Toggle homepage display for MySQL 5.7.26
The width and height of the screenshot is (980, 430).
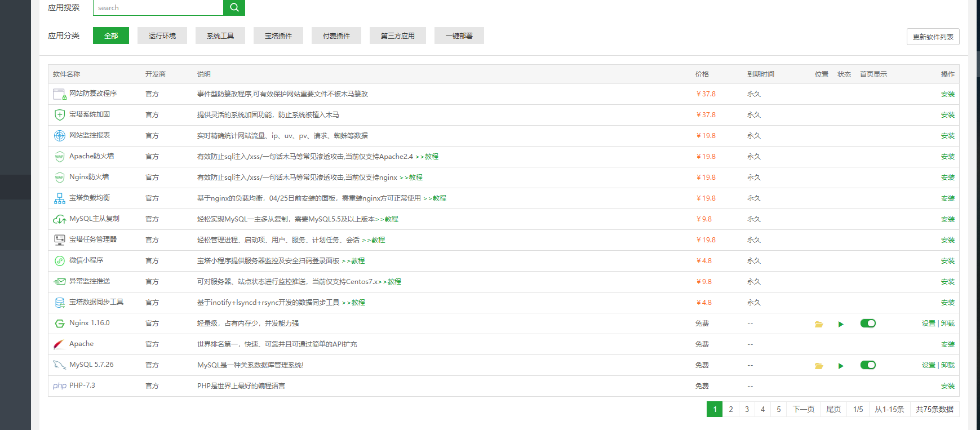click(x=868, y=365)
